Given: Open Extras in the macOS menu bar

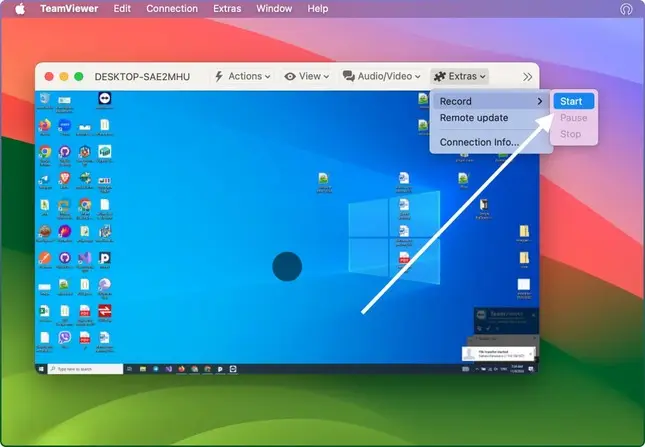Looking at the screenshot, I should [227, 9].
